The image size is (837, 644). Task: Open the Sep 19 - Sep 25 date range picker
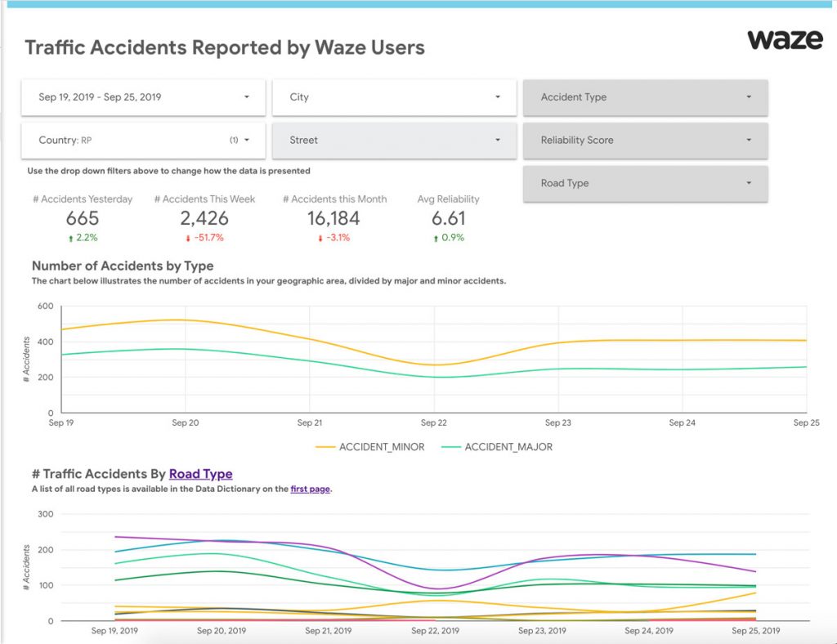click(x=143, y=97)
